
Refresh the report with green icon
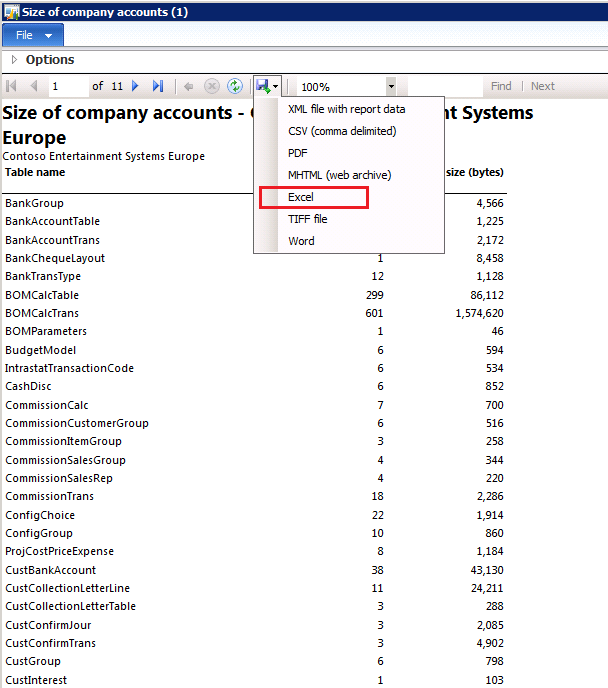tap(235, 87)
